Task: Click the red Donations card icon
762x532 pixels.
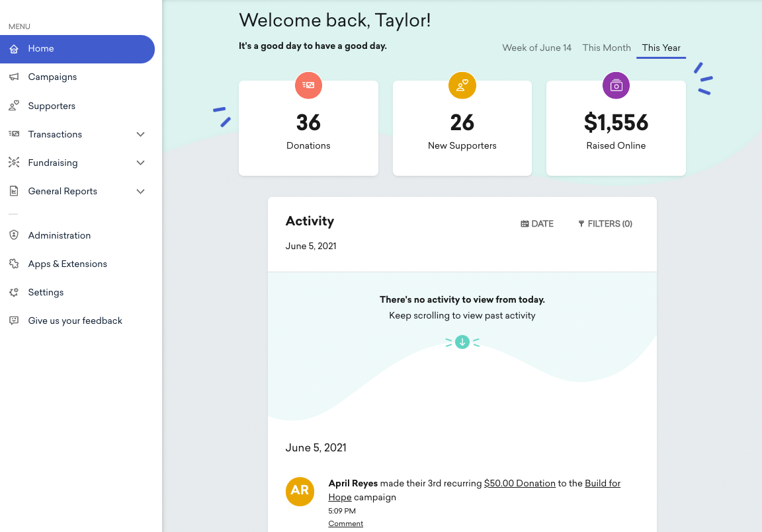Action: tap(309, 85)
